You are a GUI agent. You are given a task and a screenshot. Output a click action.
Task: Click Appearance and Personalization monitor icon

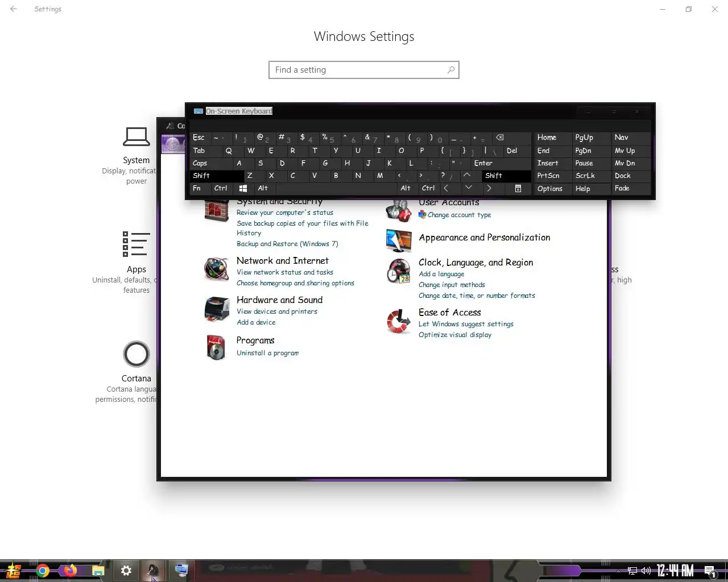398,240
